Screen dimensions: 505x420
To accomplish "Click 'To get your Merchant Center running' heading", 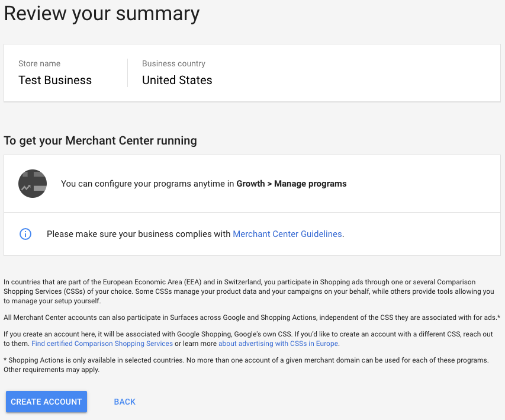I will pos(100,141).
